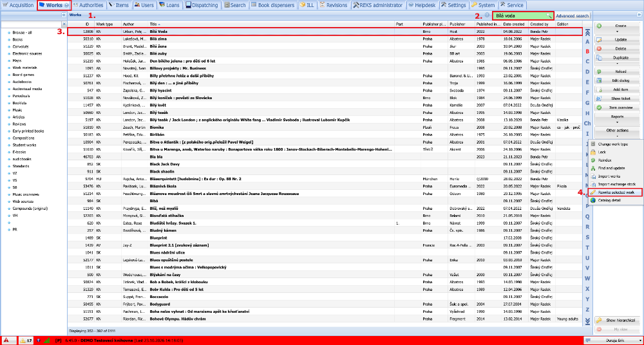Click the Lock padlock icon in menu

point(592,153)
